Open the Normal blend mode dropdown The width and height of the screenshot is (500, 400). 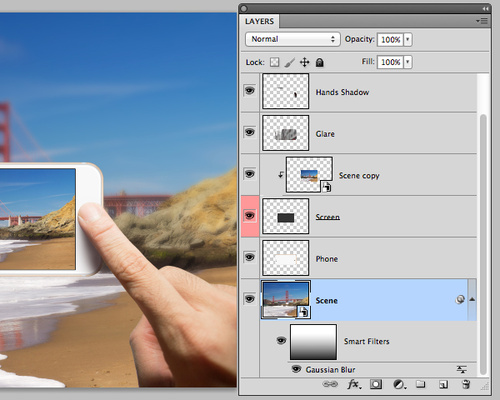tap(293, 39)
